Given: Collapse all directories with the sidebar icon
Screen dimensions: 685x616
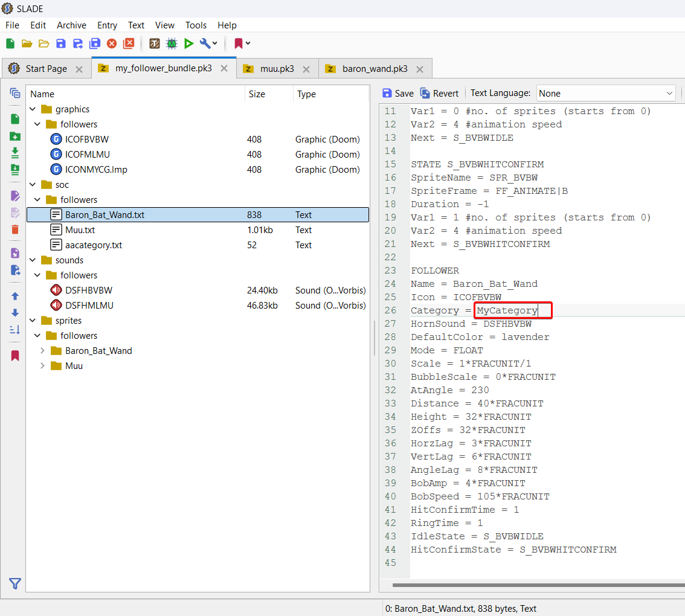Looking at the screenshot, I should [15, 93].
